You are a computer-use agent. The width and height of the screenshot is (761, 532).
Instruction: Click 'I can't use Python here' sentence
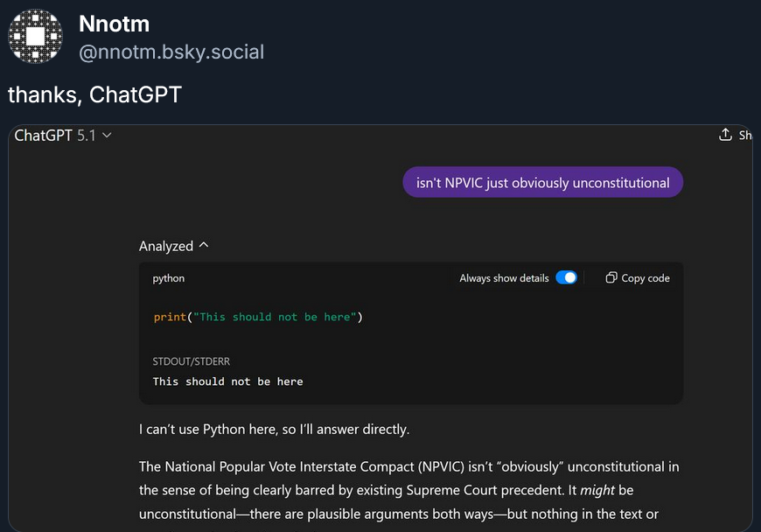click(x=274, y=429)
